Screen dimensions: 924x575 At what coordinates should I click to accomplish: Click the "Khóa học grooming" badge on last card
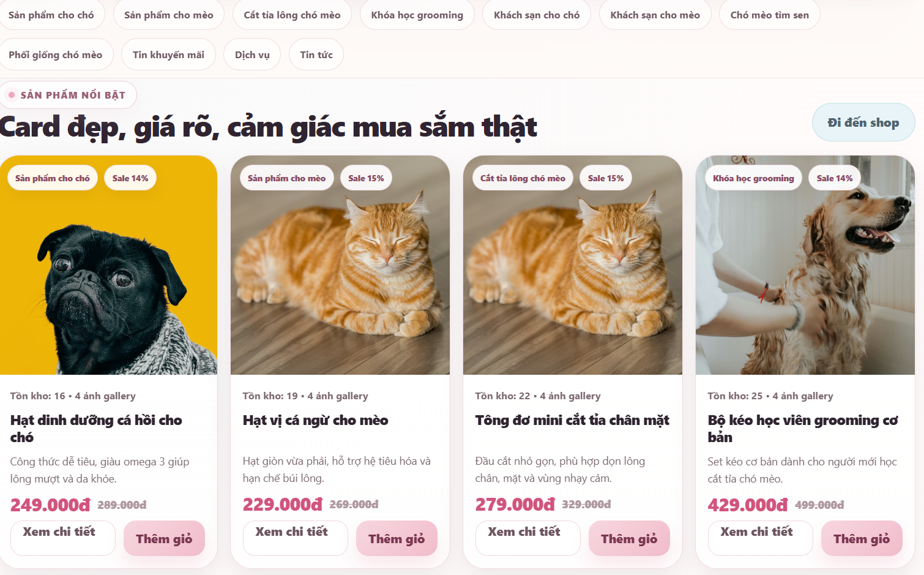click(753, 178)
